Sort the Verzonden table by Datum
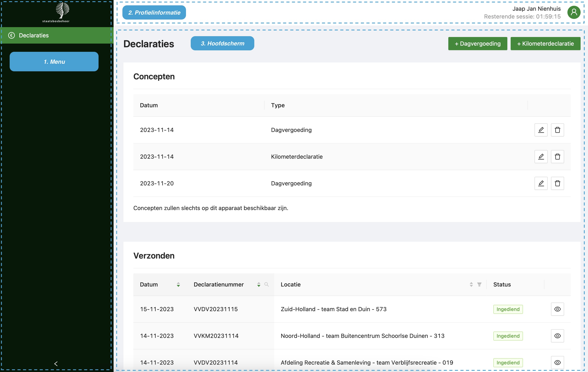The height and width of the screenshot is (372, 588). (x=178, y=284)
